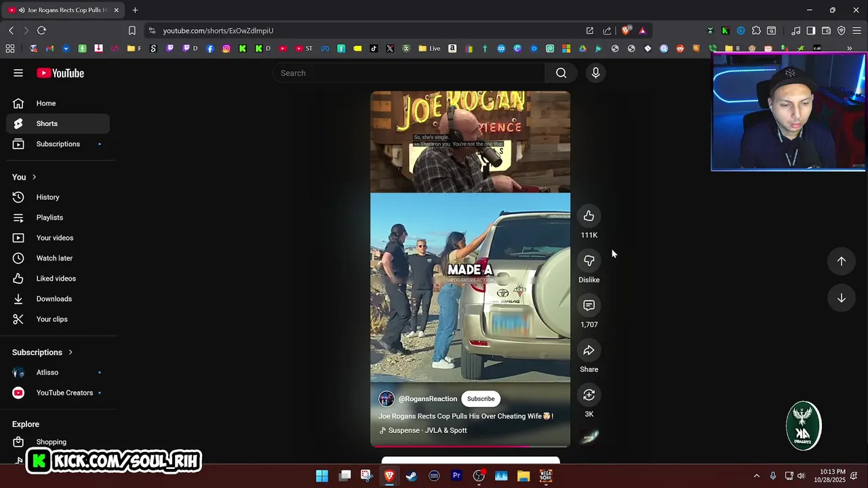Open the TikTok bookmark
The image size is (868, 488).
coord(374,49)
